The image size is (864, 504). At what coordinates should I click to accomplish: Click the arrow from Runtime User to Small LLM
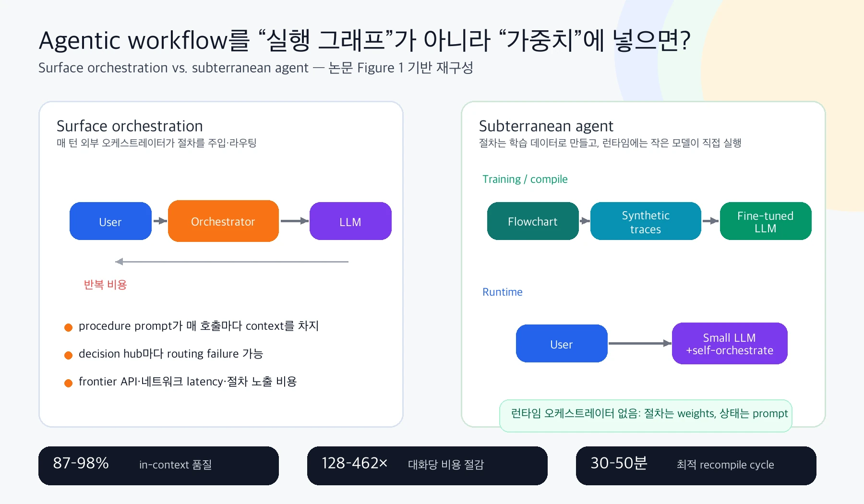(x=640, y=343)
